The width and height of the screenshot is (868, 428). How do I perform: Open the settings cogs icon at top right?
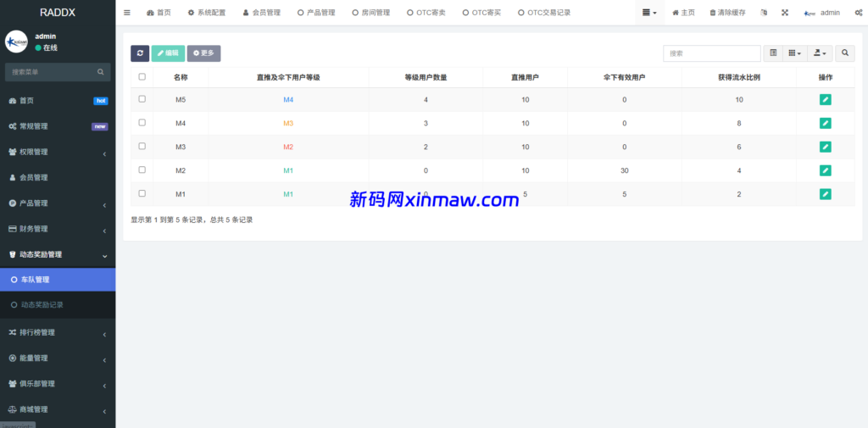858,13
